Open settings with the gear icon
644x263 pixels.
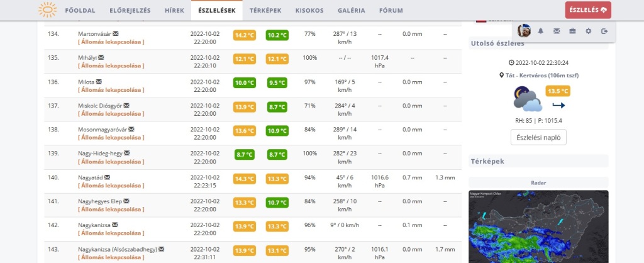[589, 31]
